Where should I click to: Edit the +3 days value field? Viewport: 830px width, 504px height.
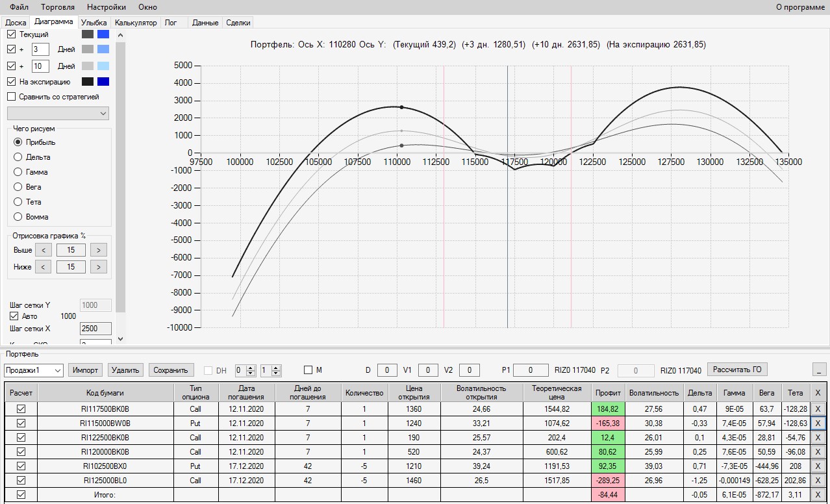pyautogui.click(x=40, y=49)
